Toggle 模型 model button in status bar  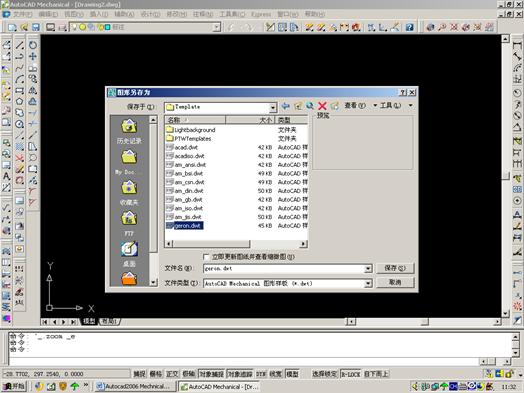[292, 374]
